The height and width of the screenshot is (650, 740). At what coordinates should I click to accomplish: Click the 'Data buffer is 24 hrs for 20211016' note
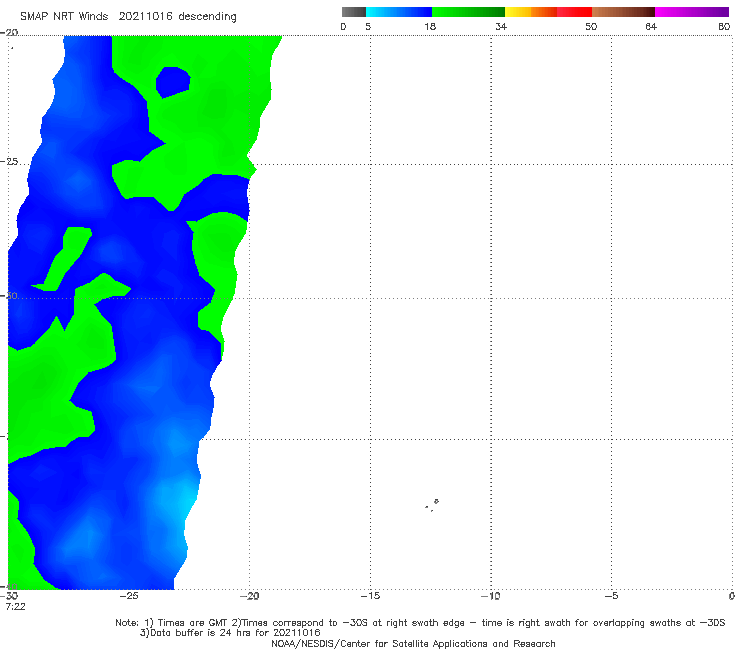(x=230, y=633)
